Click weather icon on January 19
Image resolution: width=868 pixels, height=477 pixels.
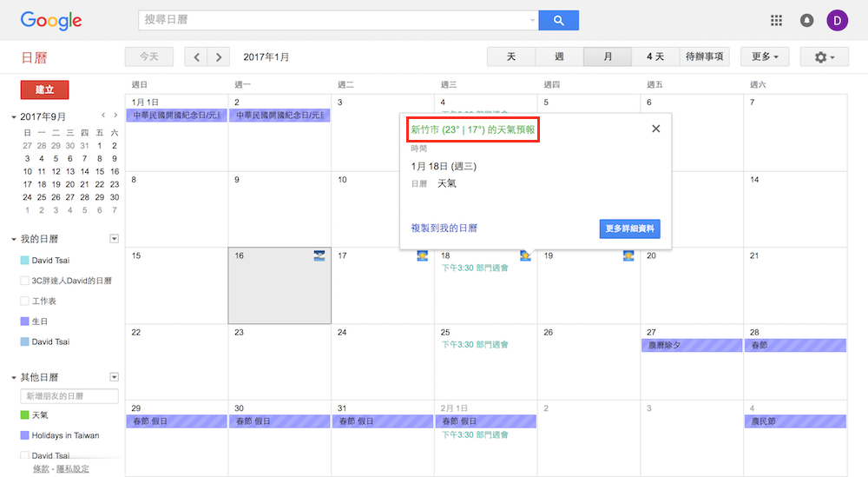(x=628, y=255)
